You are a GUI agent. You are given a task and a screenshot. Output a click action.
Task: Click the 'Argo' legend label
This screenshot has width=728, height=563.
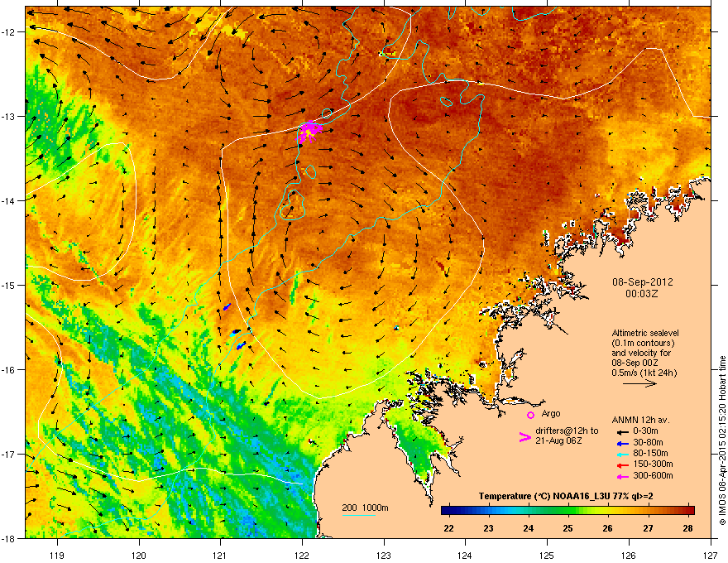pyautogui.click(x=551, y=414)
